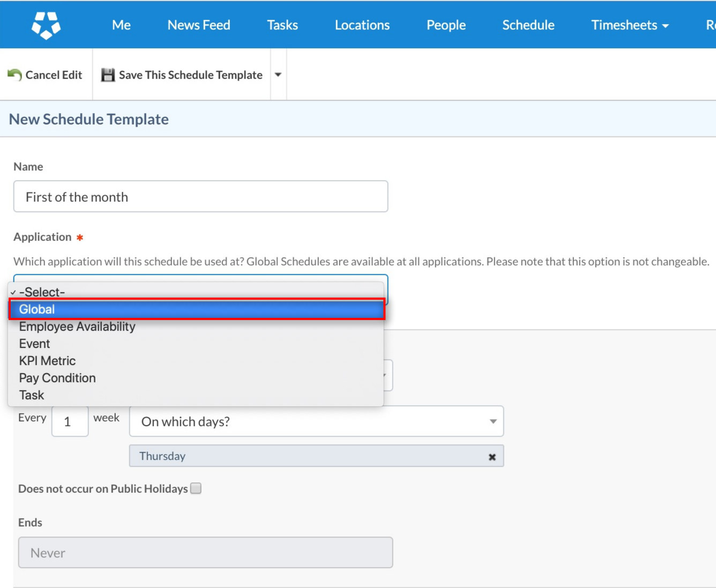The height and width of the screenshot is (588, 716).
Task: Select KPI Metric application option
Action: (x=48, y=361)
